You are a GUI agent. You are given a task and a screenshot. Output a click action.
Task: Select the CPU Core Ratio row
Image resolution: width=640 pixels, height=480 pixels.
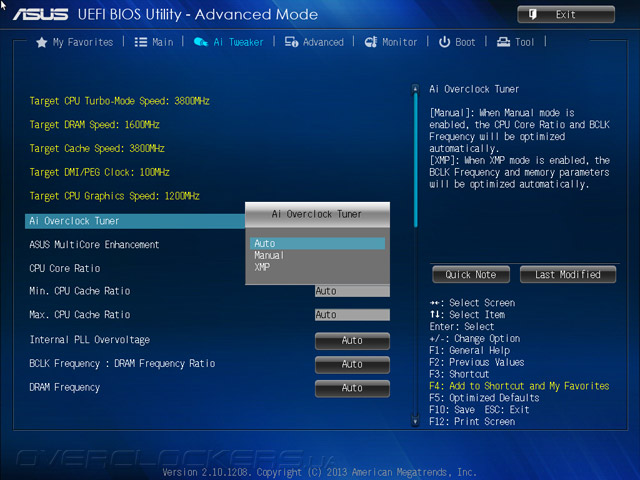tap(65, 268)
